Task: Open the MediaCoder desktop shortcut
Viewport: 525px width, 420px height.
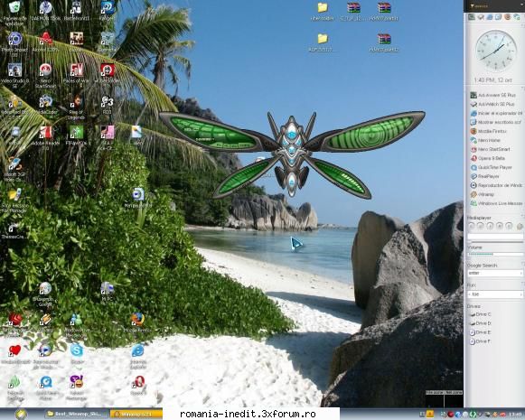Action: point(45,101)
